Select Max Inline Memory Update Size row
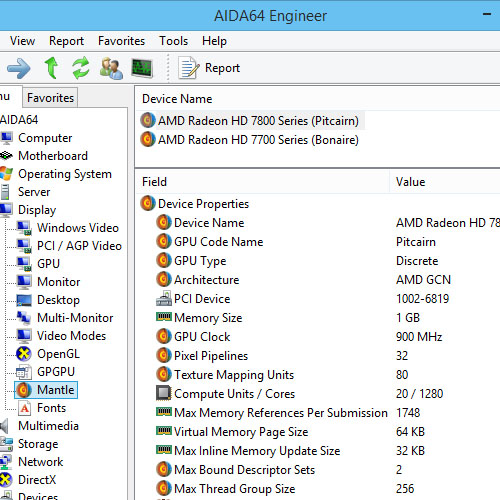 point(257,451)
